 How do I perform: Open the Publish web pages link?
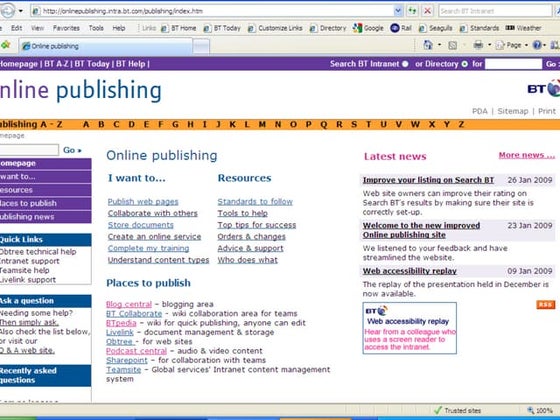(x=143, y=201)
